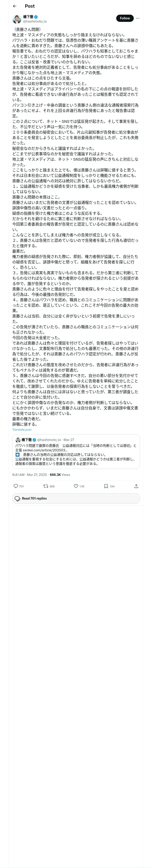Click the @hashimoto_lo handle under the name
This screenshot has height=868, width=152.
coord(35,21)
